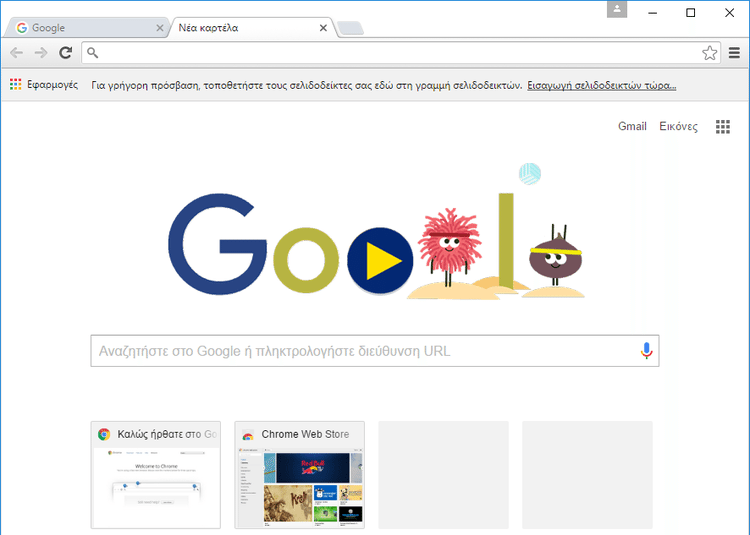Open the Εφαρμογές apps shortcut
Image resolution: width=750 pixels, height=535 pixels.
click(44, 85)
